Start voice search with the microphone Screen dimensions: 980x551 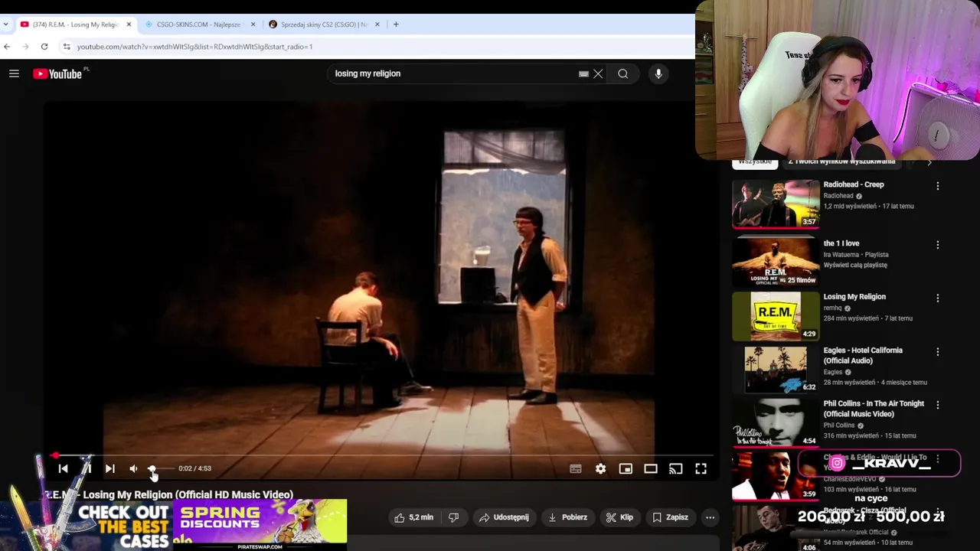658,73
